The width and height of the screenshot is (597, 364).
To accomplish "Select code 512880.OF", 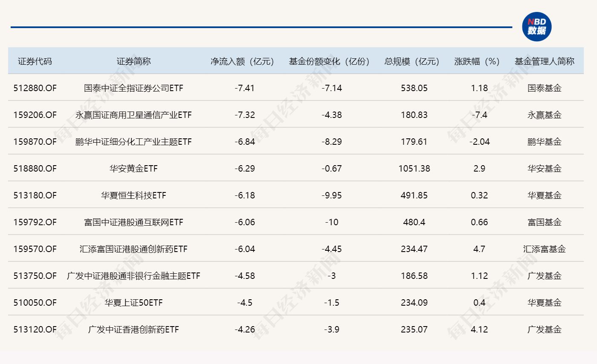I will pyautogui.click(x=35, y=88).
